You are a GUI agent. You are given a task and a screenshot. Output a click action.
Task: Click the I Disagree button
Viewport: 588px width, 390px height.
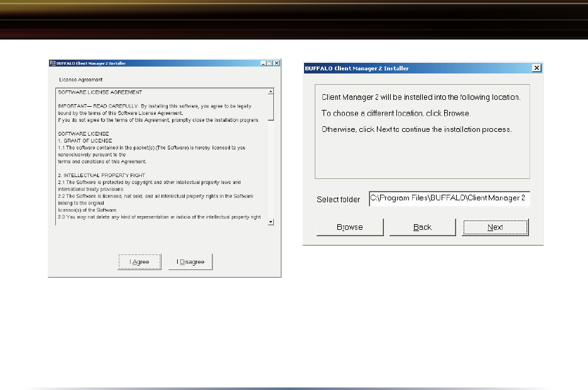pos(190,262)
